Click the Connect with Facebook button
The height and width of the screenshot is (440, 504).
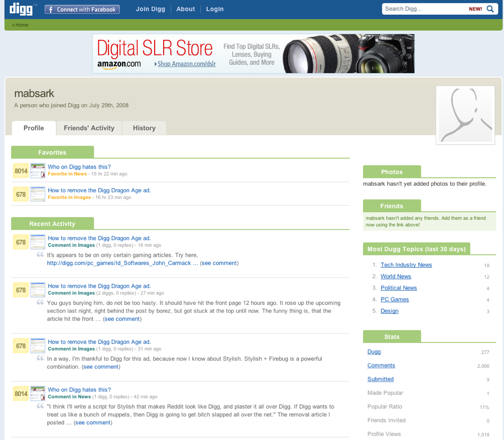(82, 9)
